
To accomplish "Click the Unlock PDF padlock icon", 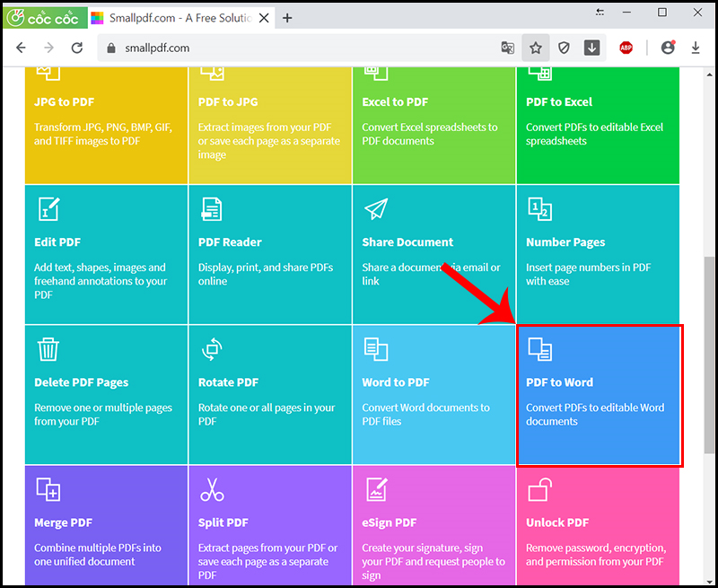I will pyautogui.click(x=539, y=490).
